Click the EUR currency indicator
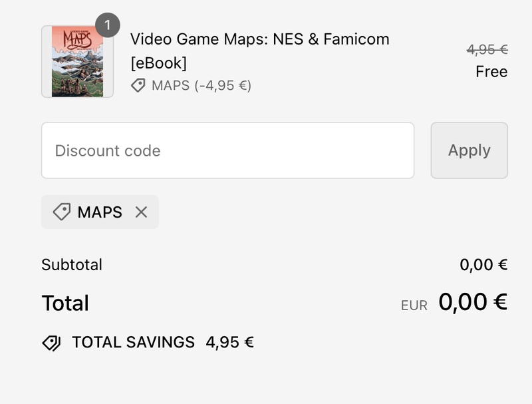Image resolution: width=532 pixels, height=404 pixels. click(414, 306)
